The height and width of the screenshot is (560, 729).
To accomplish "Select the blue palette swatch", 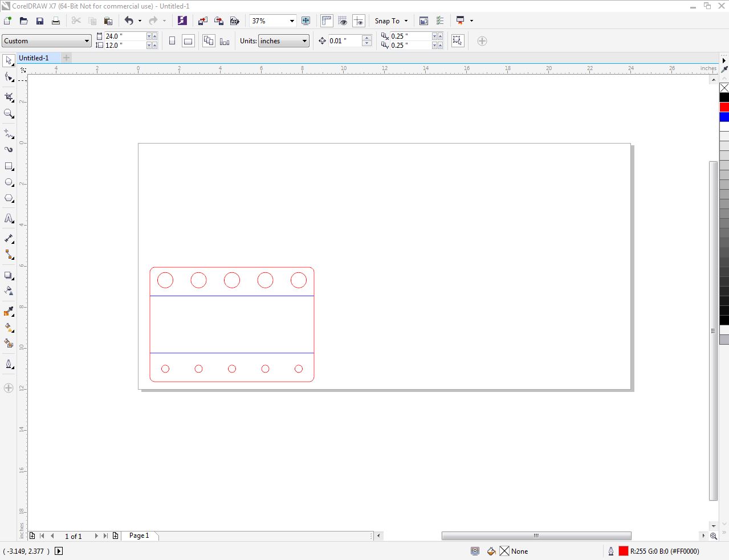I will 724,117.
